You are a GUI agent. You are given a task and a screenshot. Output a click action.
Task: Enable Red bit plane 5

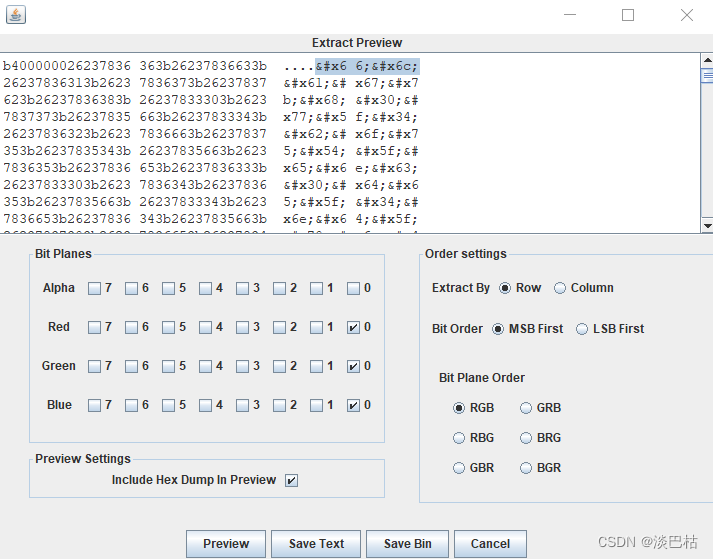click(x=168, y=327)
